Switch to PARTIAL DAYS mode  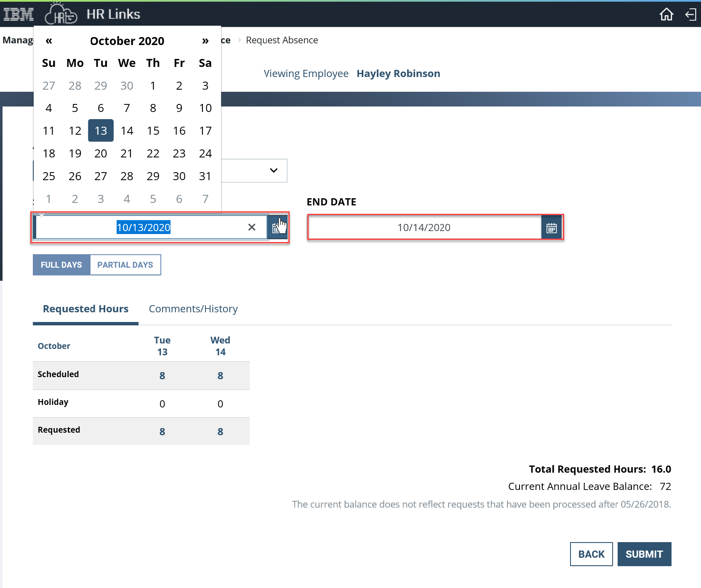(125, 265)
